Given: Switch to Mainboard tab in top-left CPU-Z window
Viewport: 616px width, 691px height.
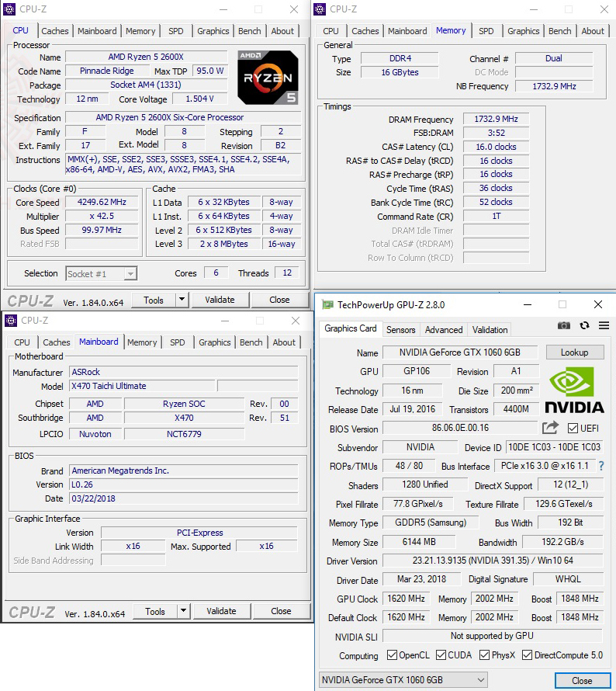Looking at the screenshot, I should tap(97, 31).
